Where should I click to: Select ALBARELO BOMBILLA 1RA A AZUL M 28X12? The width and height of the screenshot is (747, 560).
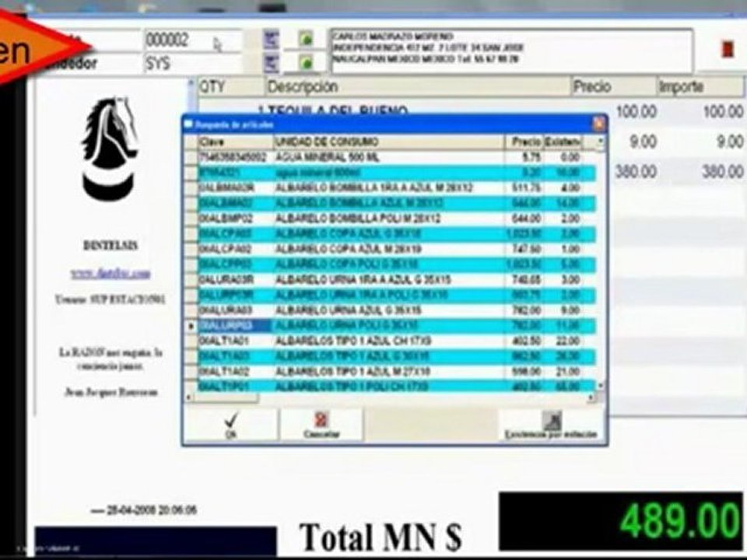(x=396, y=187)
